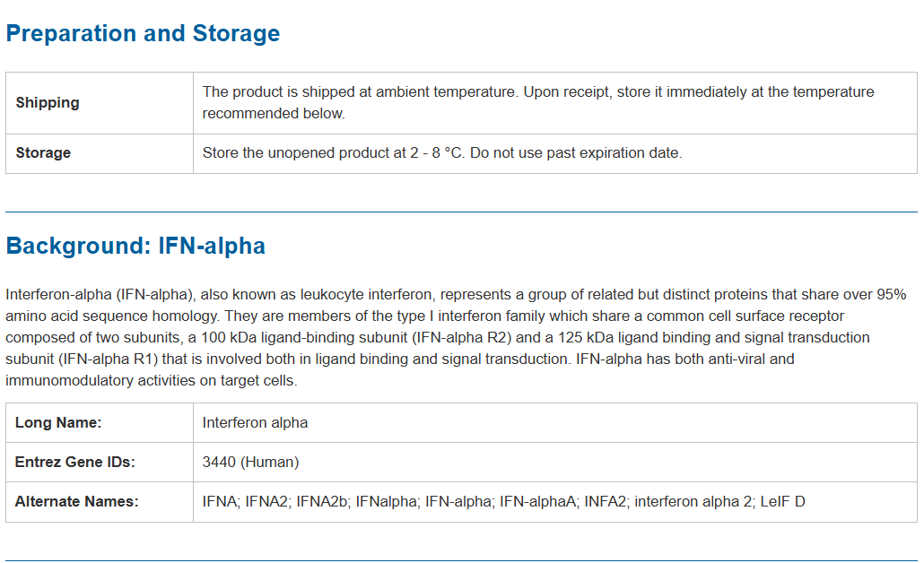Screen dimensions: 924x563
Task: Click the 'Do not use past expiration date' text
Action: pyautogui.click(x=576, y=153)
